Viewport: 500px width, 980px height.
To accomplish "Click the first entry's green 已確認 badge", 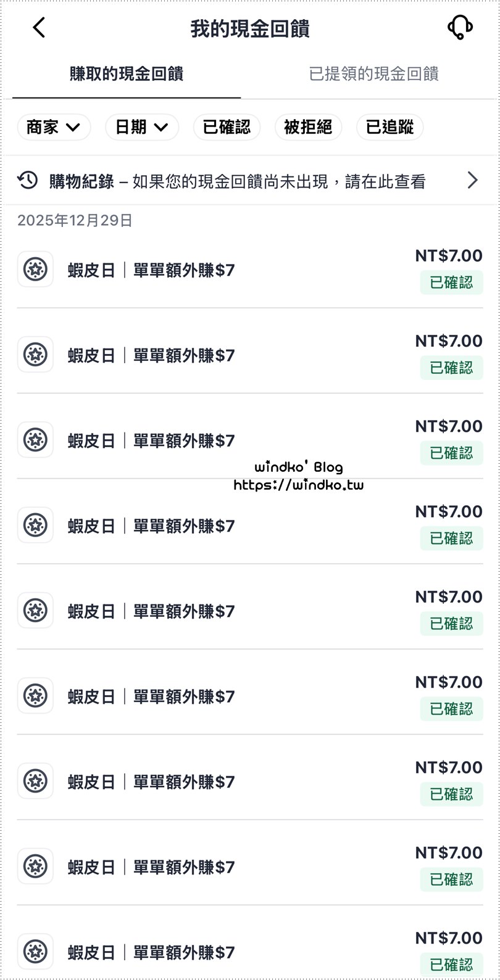I will pyautogui.click(x=451, y=282).
